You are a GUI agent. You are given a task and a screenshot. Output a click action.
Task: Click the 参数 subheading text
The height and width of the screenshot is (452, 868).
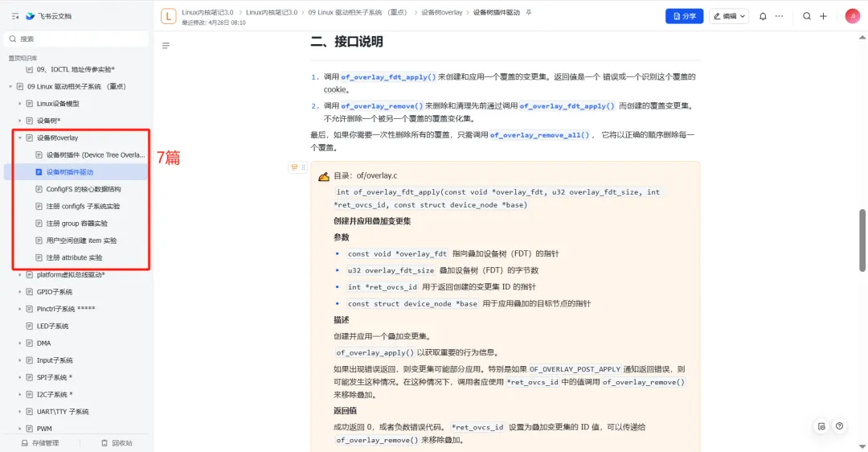[342, 237]
